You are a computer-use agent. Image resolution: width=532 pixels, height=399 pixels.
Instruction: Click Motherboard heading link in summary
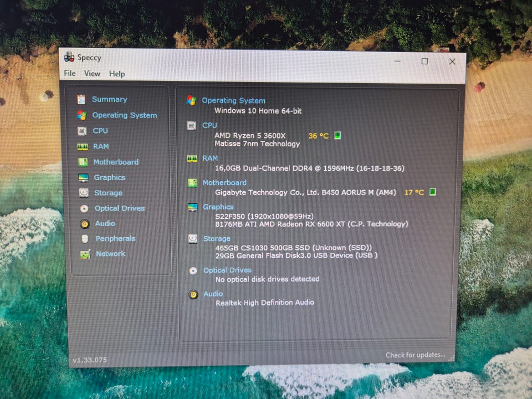[x=224, y=183]
